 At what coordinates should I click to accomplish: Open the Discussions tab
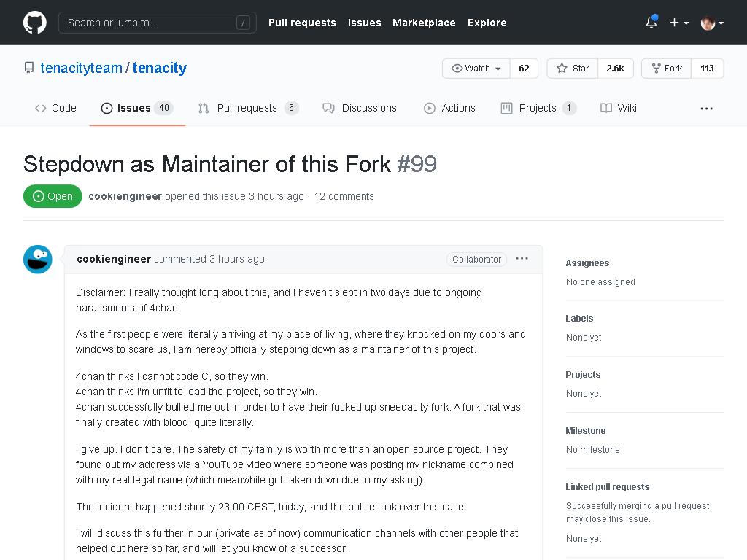click(359, 108)
